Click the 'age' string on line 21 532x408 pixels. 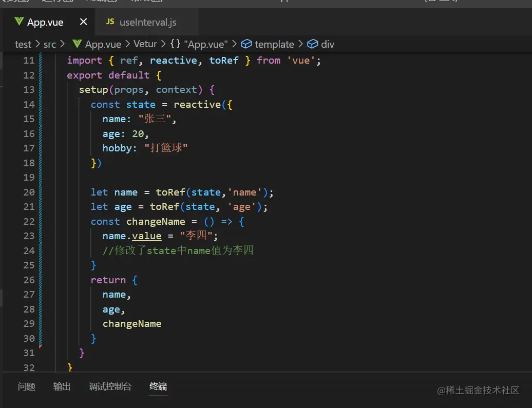coord(241,207)
